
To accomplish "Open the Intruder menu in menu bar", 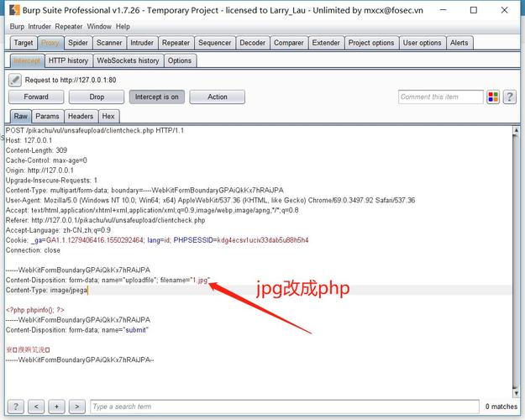I will 39,26.
